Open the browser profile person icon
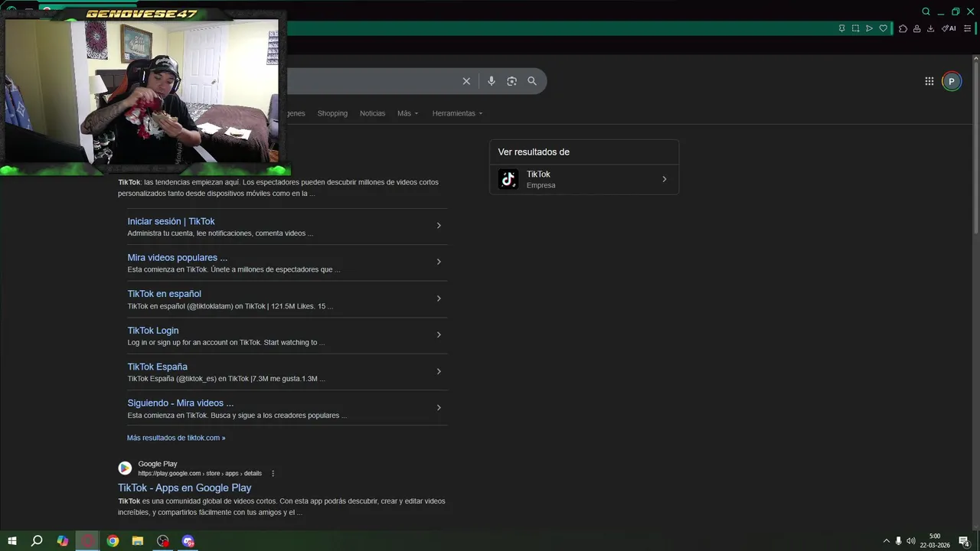This screenshot has width=980, height=551. click(916, 28)
